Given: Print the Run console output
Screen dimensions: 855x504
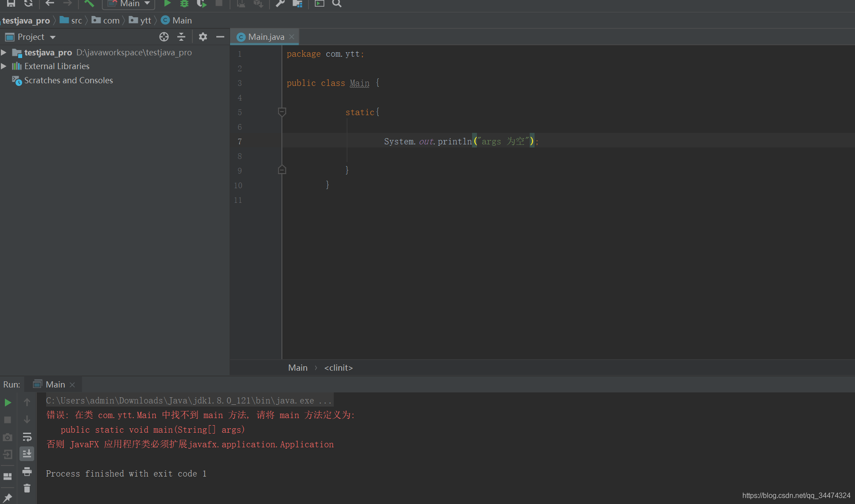Looking at the screenshot, I should (27, 471).
